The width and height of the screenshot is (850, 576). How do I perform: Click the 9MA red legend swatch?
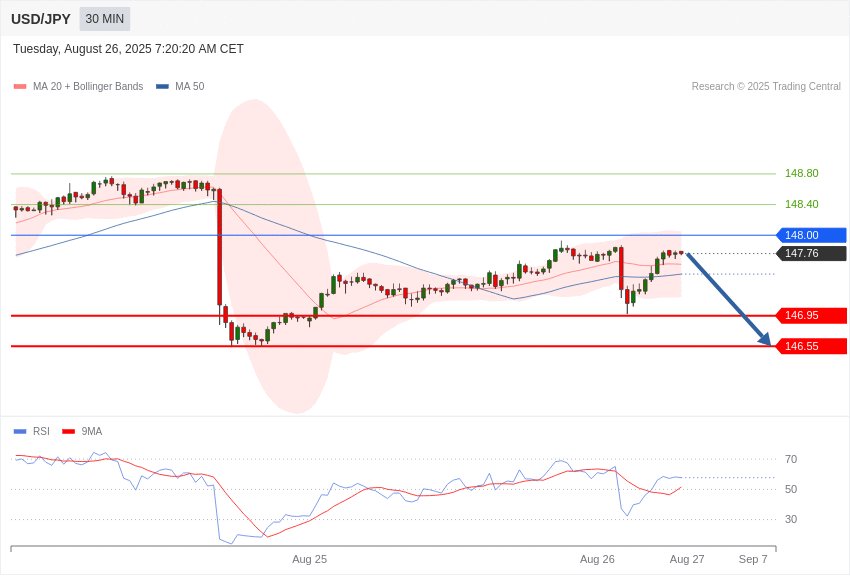tap(69, 431)
